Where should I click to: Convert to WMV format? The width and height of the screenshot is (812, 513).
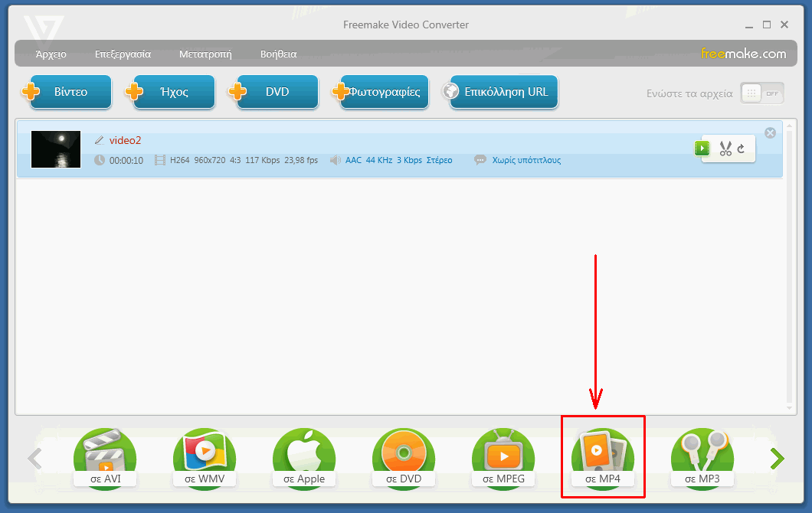(x=205, y=459)
